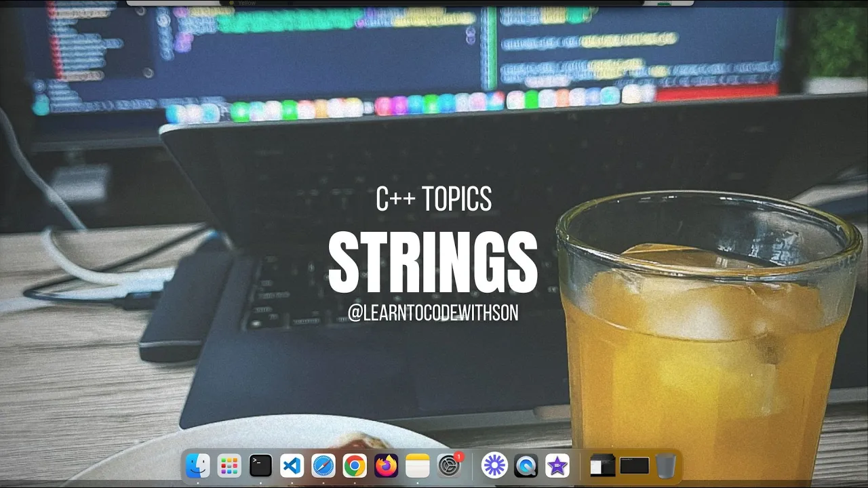Image resolution: width=868 pixels, height=488 pixels.
Task: Open Launchpad in the dock
Action: pos(229,466)
